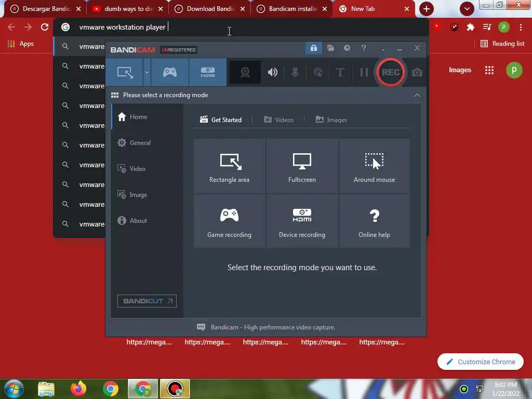Open the Home section in Bandicam sidebar

[x=147, y=117]
